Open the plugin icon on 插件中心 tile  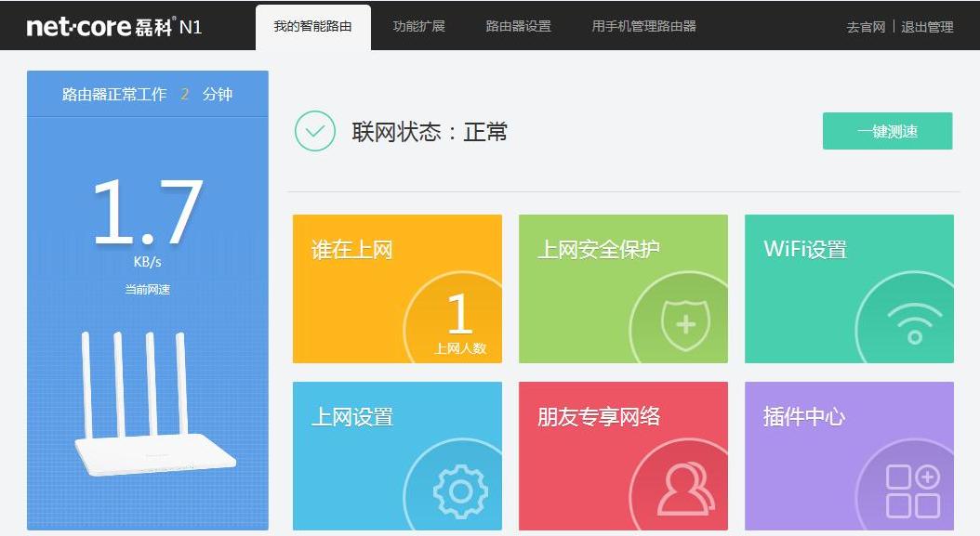point(914,490)
